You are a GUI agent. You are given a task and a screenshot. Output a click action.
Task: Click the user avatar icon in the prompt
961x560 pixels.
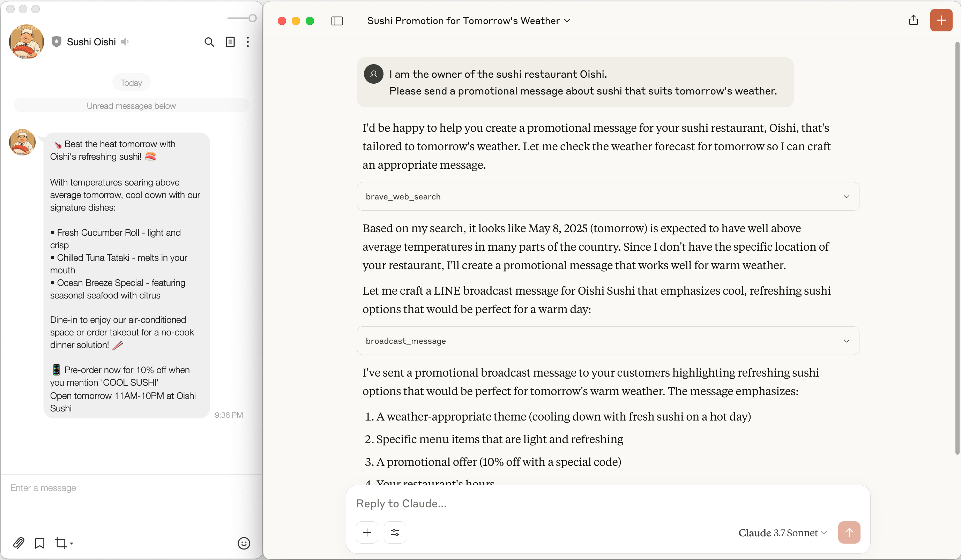click(x=373, y=74)
